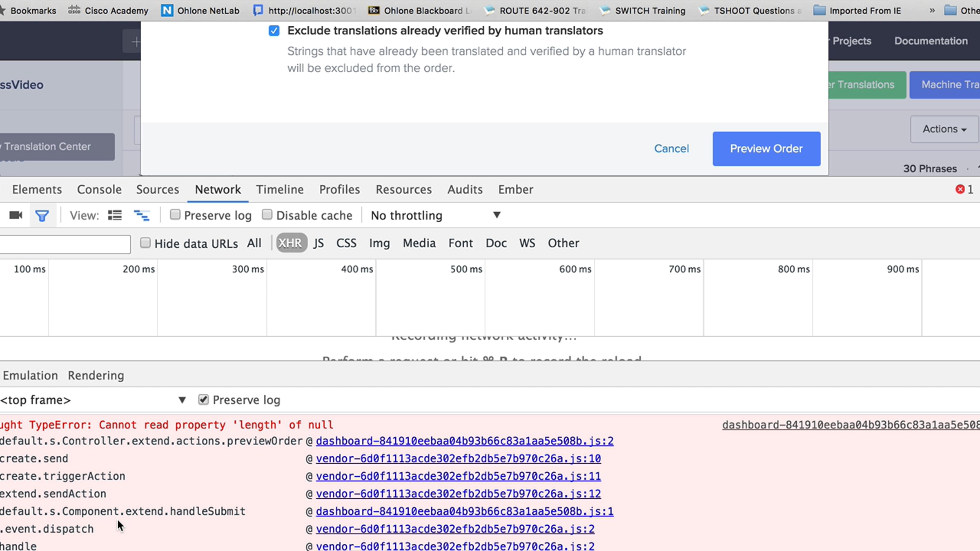Open dashboard js:2 link for previewOrder

pyautogui.click(x=465, y=441)
